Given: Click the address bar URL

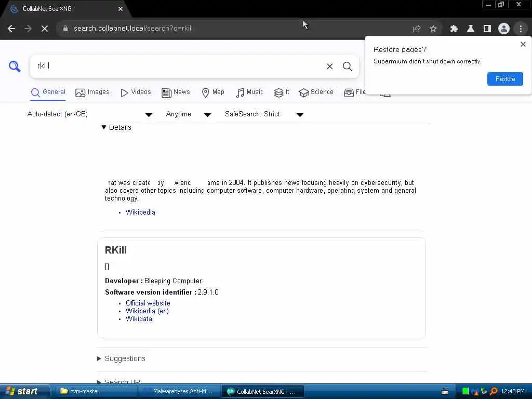Looking at the screenshot, I should pyautogui.click(x=133, y=29).
